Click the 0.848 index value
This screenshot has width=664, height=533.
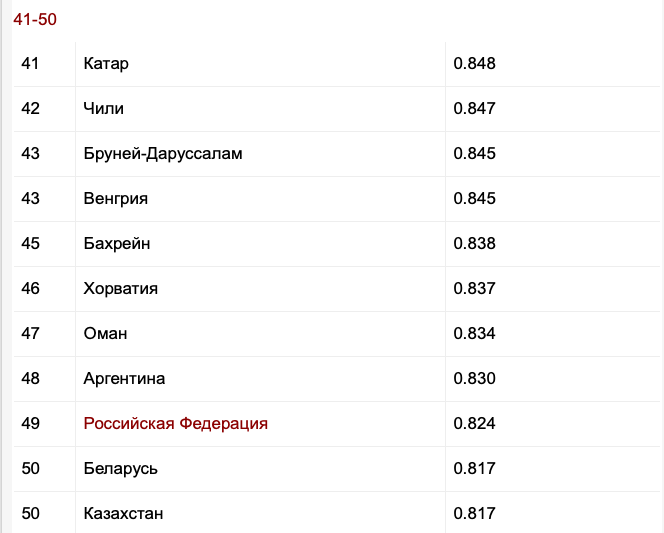tap(475, 64)
